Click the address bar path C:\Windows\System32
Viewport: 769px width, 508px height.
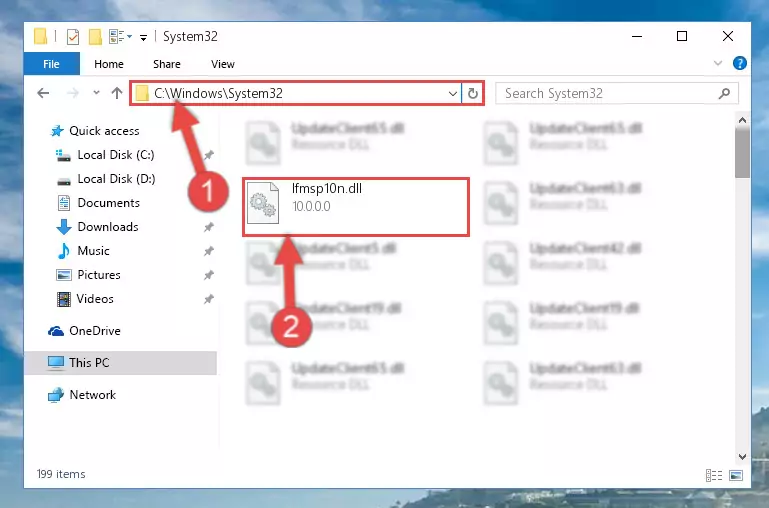(x=218, y=93)
